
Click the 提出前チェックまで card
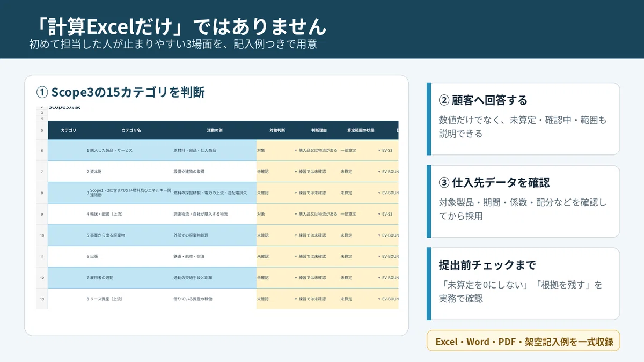[523, 284]
